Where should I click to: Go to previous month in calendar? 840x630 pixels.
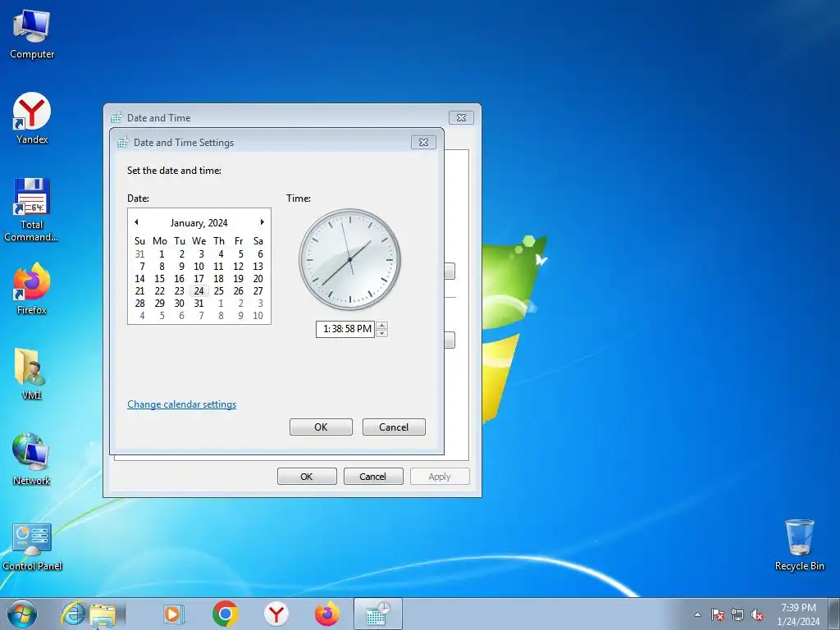coord(136,222)
